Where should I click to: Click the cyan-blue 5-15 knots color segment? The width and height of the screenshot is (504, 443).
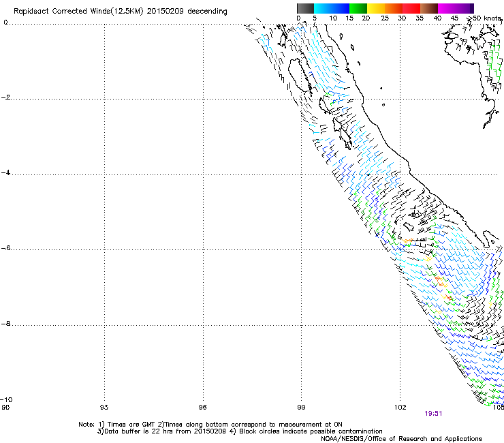332,8
